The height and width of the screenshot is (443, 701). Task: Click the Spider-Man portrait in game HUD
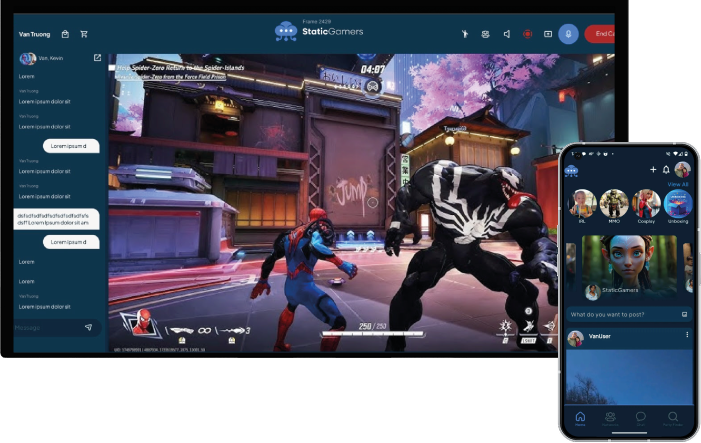pos(142,323)
